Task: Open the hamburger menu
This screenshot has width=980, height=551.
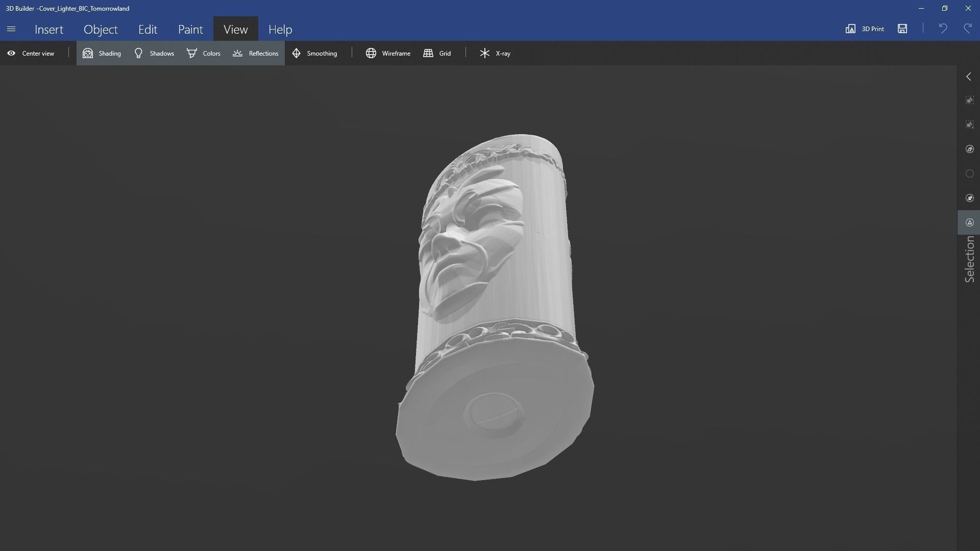Action: tap(11, 29)
